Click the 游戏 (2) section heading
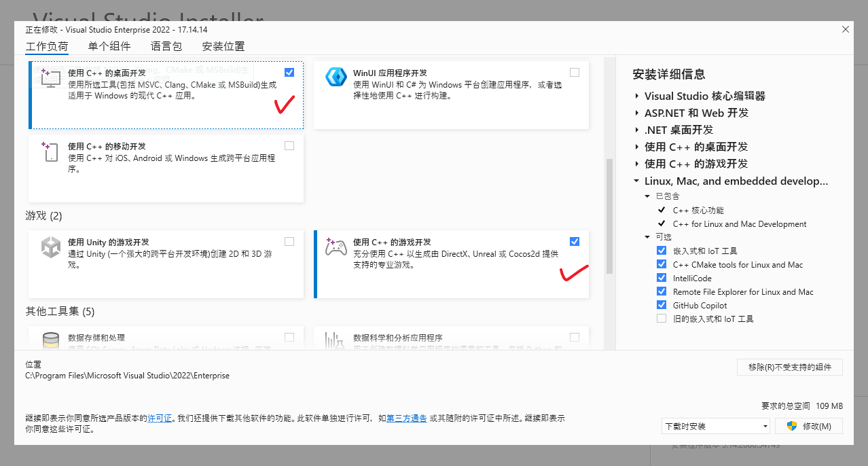868x466 pixels. 44,216
